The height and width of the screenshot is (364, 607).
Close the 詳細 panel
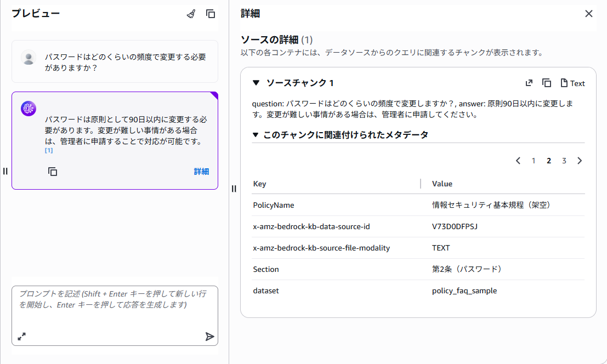point(589,14)
